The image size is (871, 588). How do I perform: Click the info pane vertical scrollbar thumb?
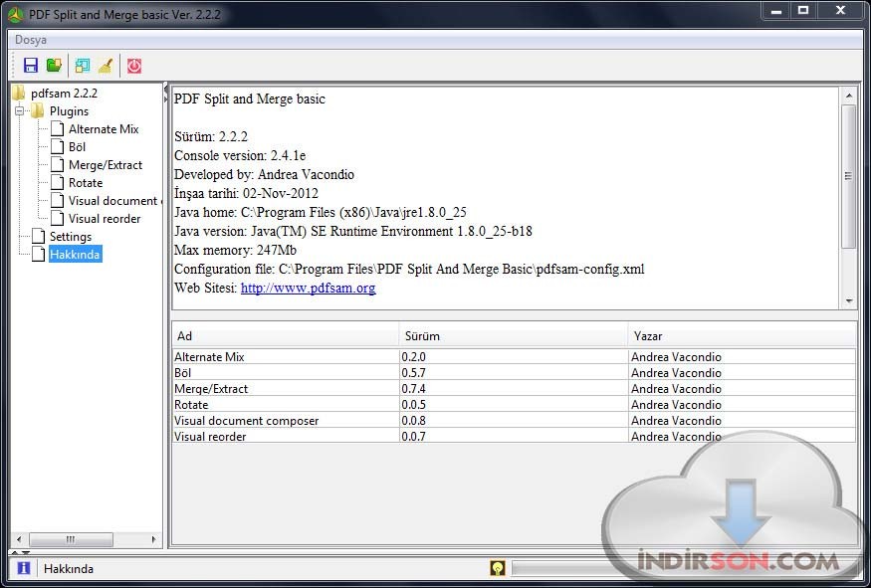pos(848,176)
